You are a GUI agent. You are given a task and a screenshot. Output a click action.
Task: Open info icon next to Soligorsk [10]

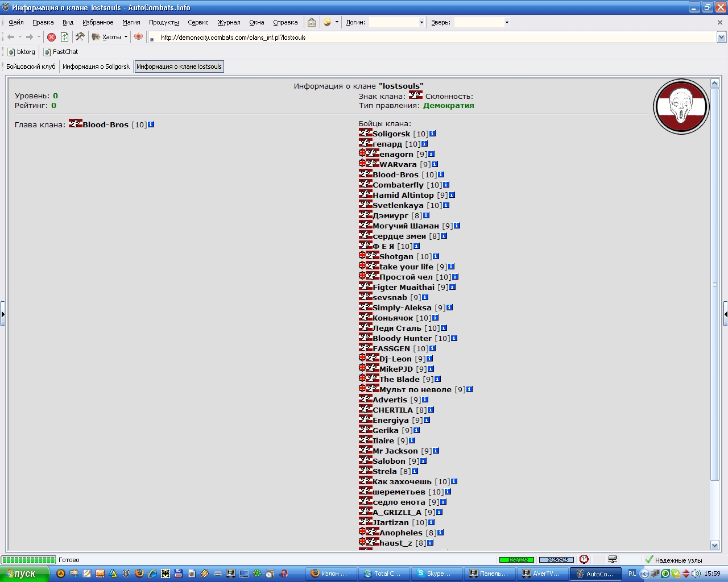432,134
